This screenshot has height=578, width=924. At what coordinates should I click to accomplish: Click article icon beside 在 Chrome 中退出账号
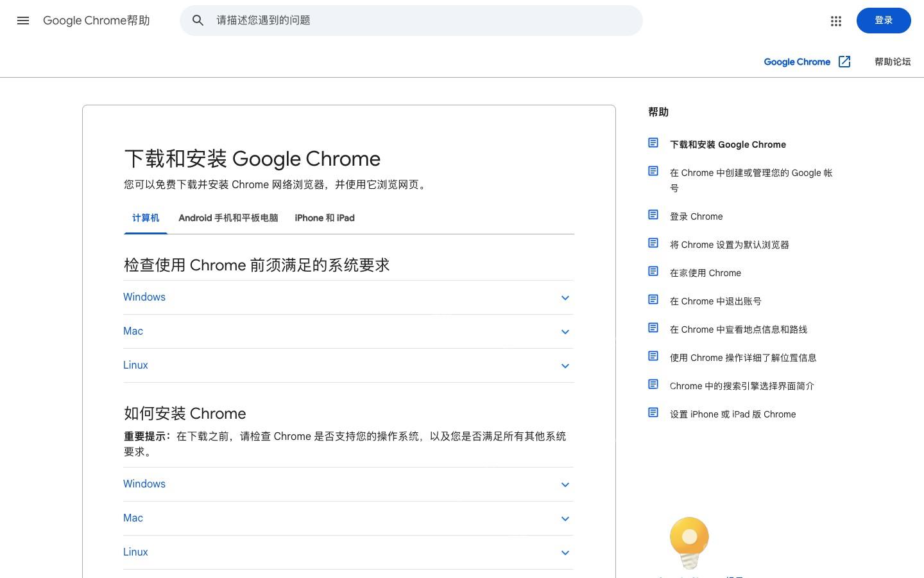tap(653, 299)
